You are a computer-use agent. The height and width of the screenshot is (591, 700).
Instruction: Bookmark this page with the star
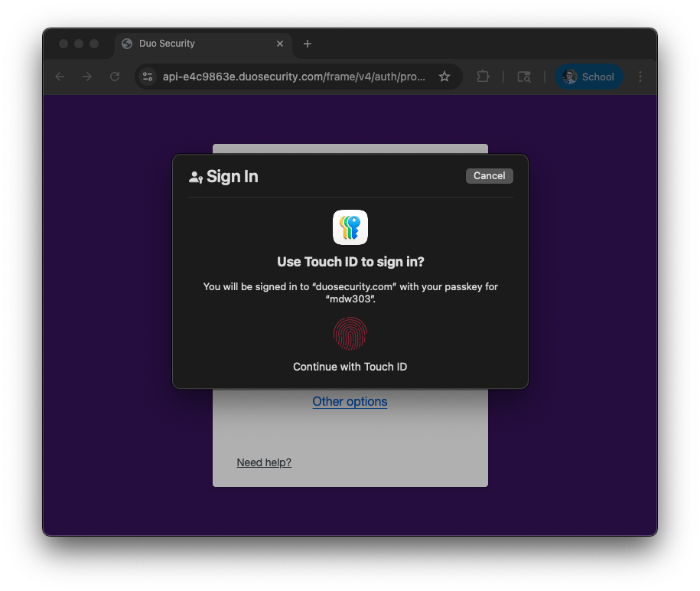coord(444,77)
